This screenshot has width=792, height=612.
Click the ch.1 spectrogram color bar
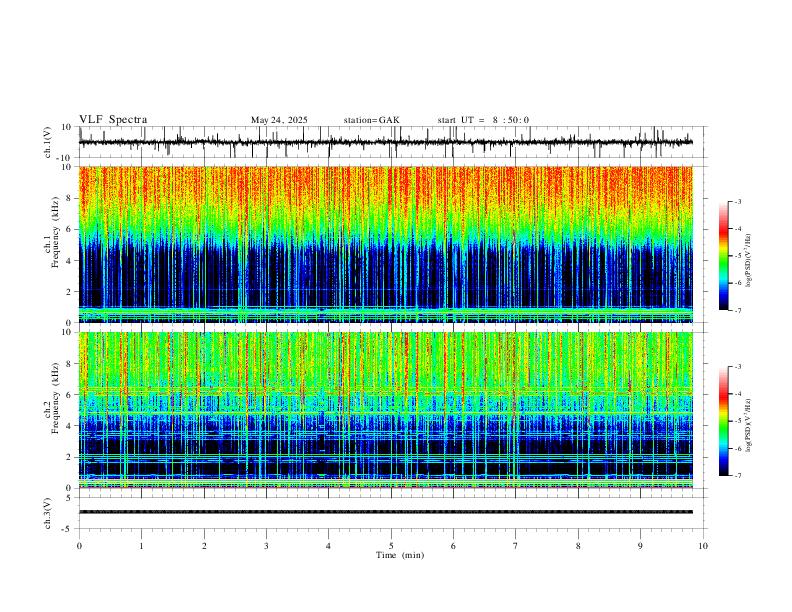point(724,256)
